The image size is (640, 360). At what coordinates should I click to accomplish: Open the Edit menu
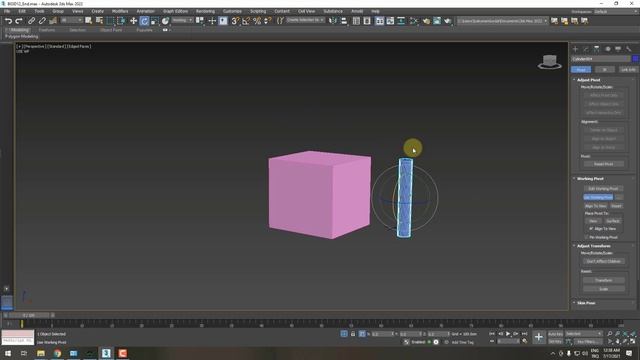22,11
